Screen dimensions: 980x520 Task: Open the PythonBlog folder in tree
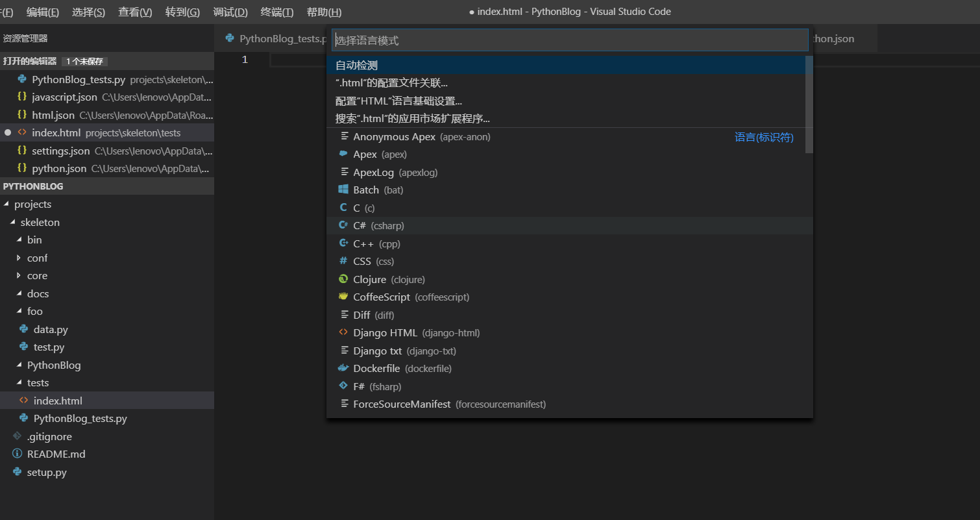pyautogui.click(x=107, y=365)
